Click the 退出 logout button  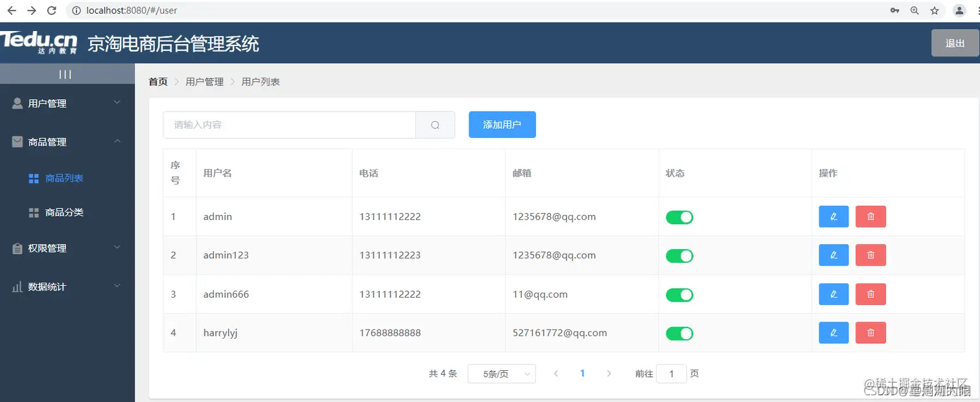pyautogui.click(x=955, y=43)
